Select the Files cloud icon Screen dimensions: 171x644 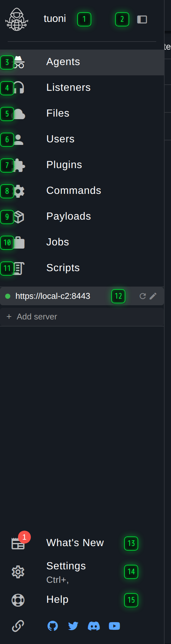[x=18, y=114]
